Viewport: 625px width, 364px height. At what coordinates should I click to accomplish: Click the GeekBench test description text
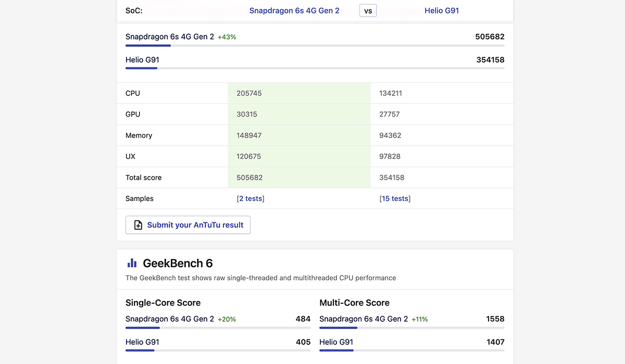(x=261, y=278)
